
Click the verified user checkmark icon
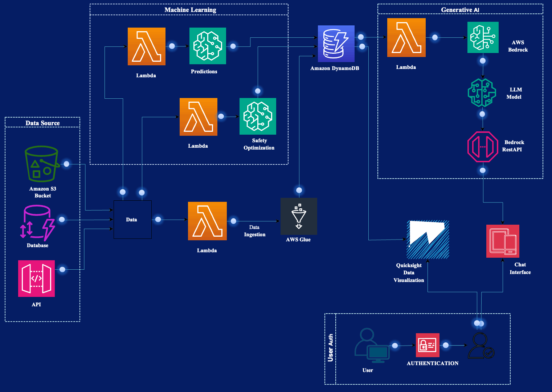coord(481,346)
